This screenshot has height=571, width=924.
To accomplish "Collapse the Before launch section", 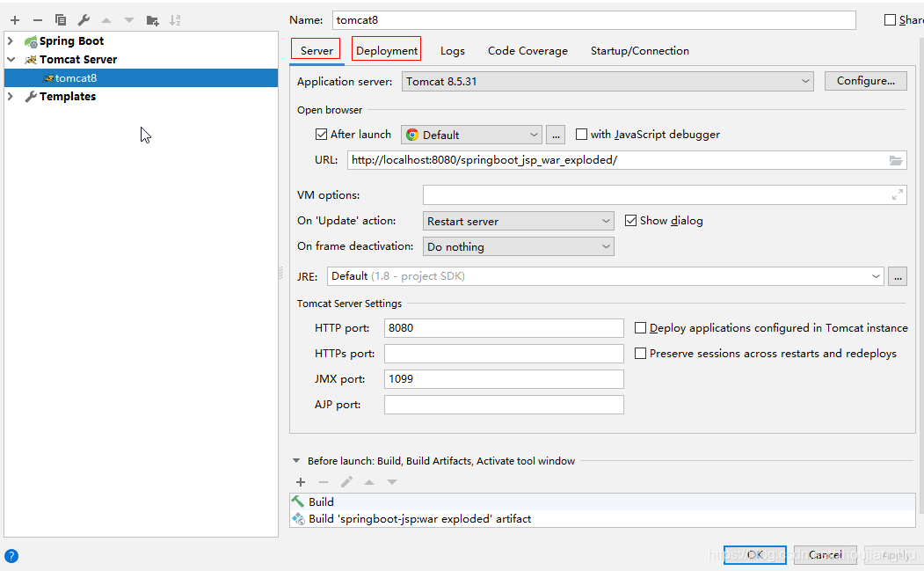I will tap(296, 460).
